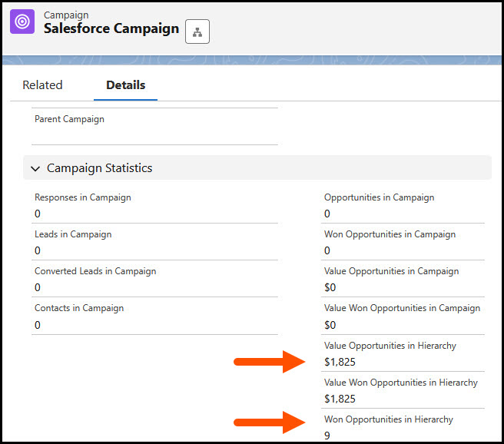Image resolution: width=504 pixels, height=444 pixels.
Task: Click the purple Campaign target icon
Action: coord(22,22)
